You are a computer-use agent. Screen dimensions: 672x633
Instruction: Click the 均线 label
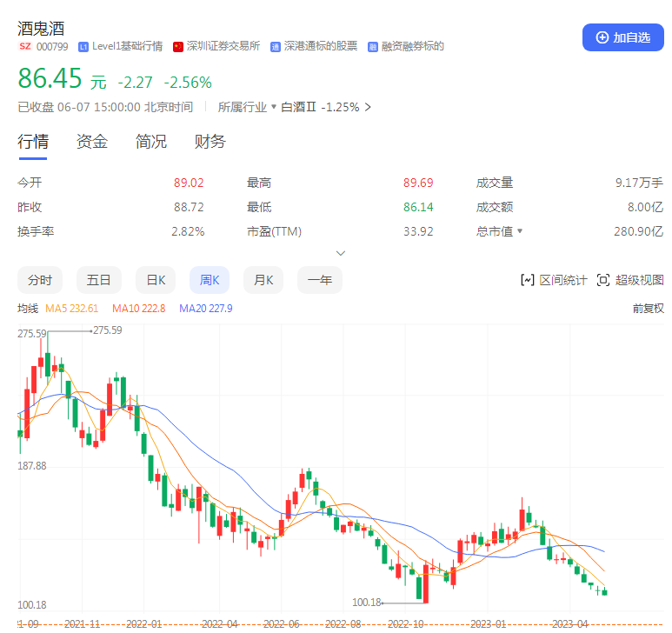(28, 308)
